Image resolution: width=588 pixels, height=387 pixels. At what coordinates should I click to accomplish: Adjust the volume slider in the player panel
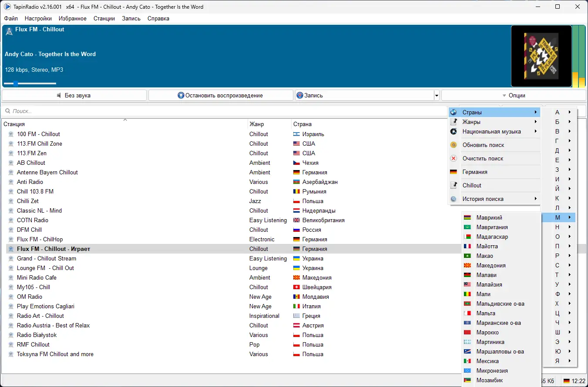click(30, 83)
